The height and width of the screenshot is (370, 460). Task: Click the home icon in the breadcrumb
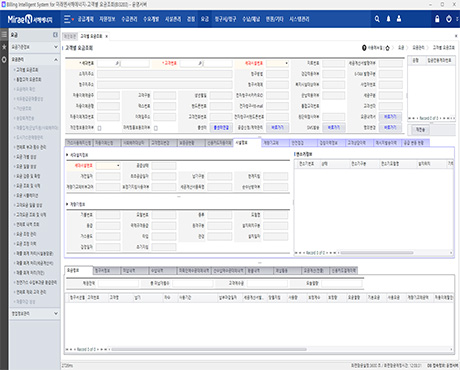[x=387, y=48]
